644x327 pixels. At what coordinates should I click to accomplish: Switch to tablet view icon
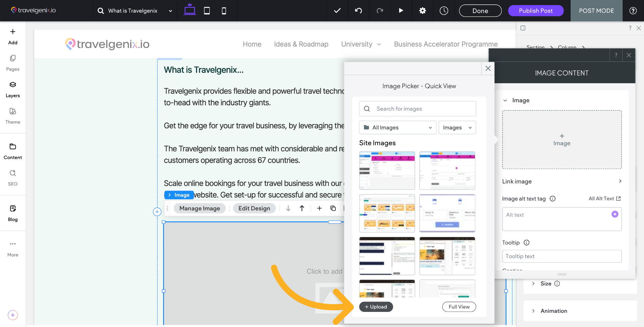coord(207,11)
